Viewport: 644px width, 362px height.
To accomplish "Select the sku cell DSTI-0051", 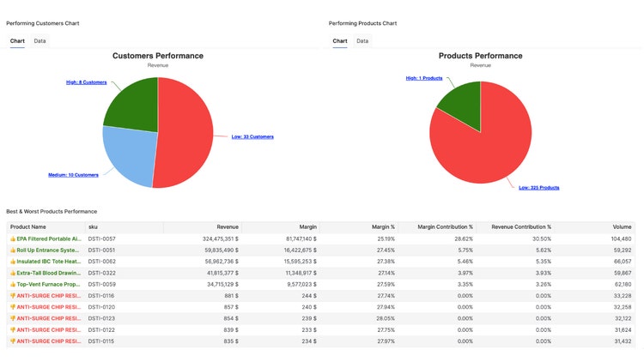I will (x=101, y=250).
